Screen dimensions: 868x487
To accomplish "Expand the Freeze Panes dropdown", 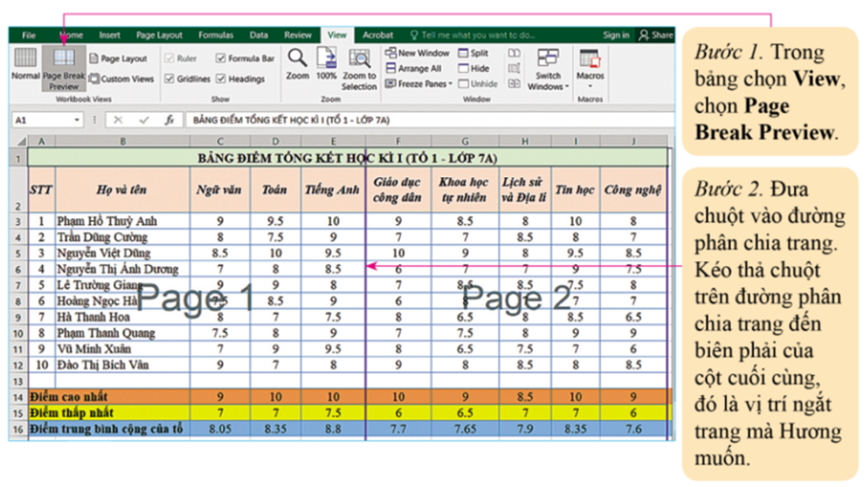I will [419, 84].
